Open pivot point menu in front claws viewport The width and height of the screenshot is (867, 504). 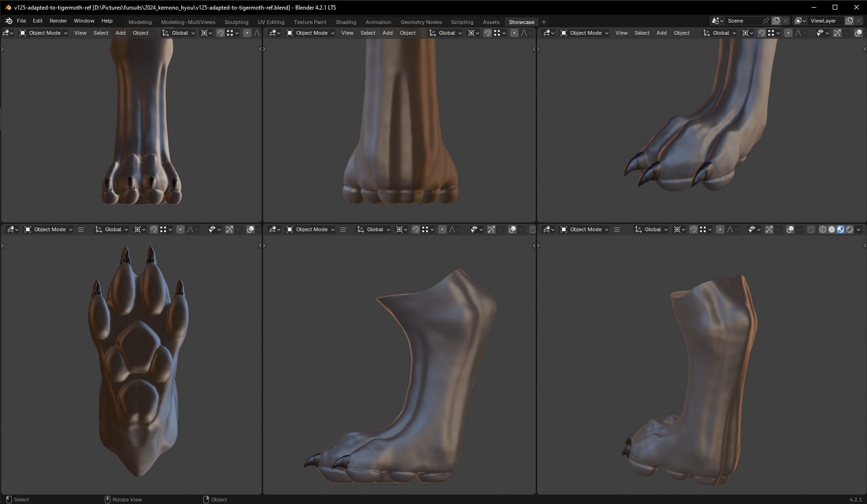(206, 33)
